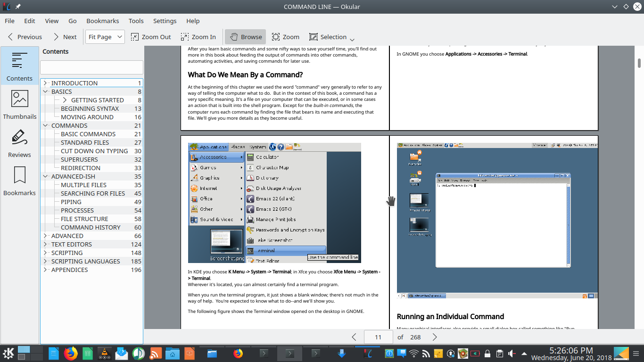Image resolution: width=644 pixels, height=362 pixels.
Task: Open the Bookmarks sidebar panel
Action: (x=20, y=181)
